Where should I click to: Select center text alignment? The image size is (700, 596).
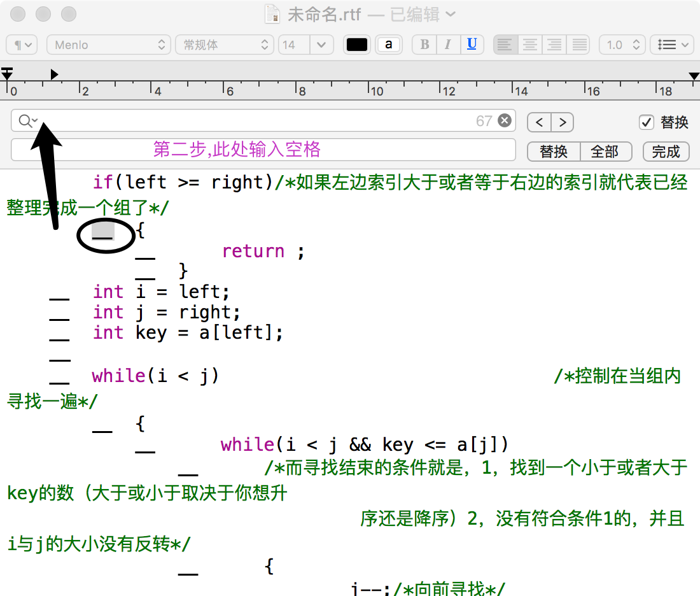529,45
